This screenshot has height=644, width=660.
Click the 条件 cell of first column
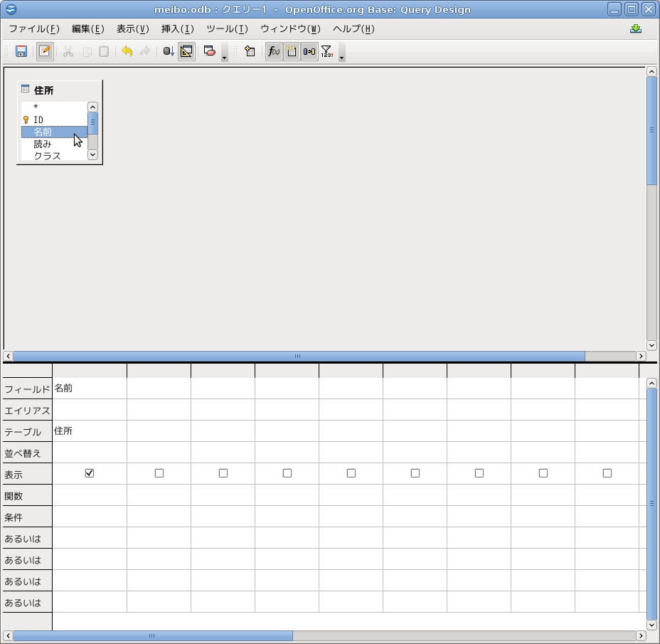pyautogui.click(x=90, y=517)
